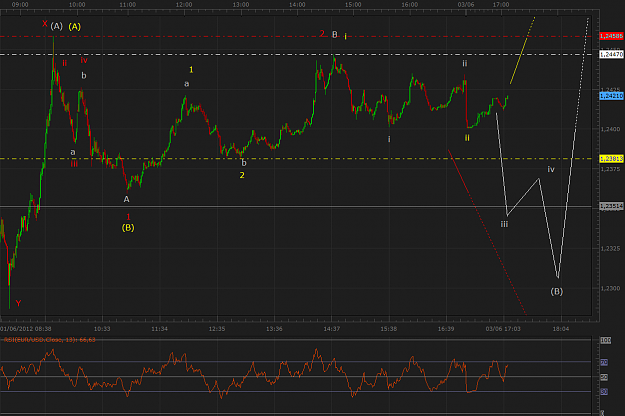625x416 pixels.
Task: Click the 1,2300 price axis label
Action: 610,288
